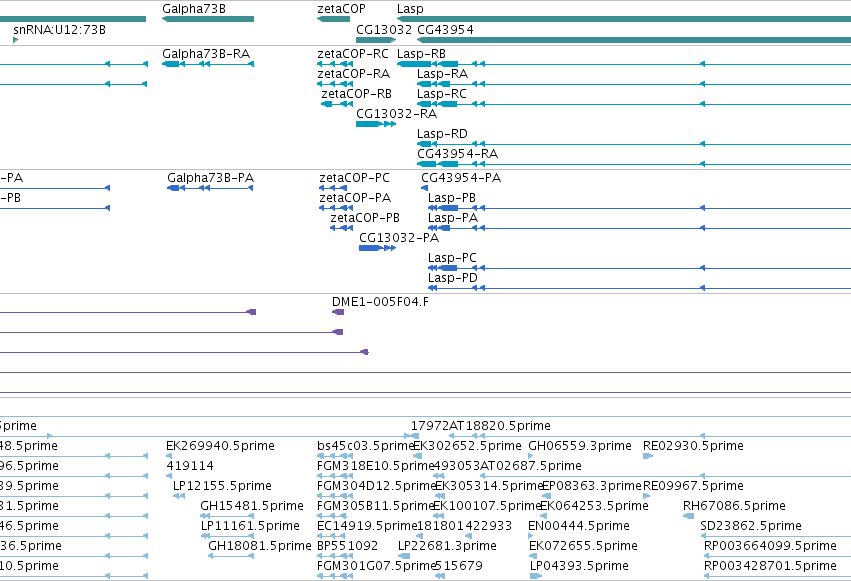Select the Lasp-RC transcript
The width and height of the screenshot is (851, 581).
coord(634,104)
